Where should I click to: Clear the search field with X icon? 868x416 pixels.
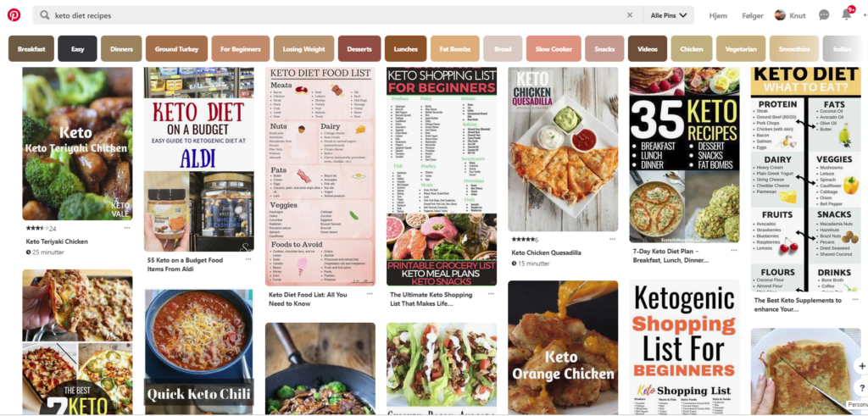pos(630,15)
